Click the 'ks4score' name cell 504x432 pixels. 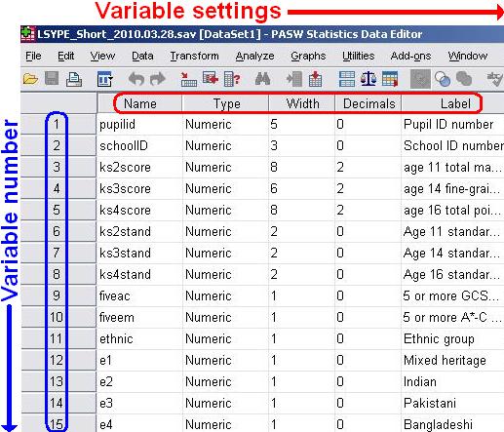click(x=139, y=210)
